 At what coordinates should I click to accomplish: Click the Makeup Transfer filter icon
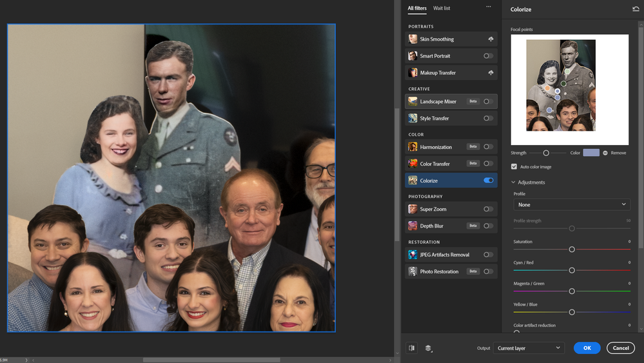point(413,73)
